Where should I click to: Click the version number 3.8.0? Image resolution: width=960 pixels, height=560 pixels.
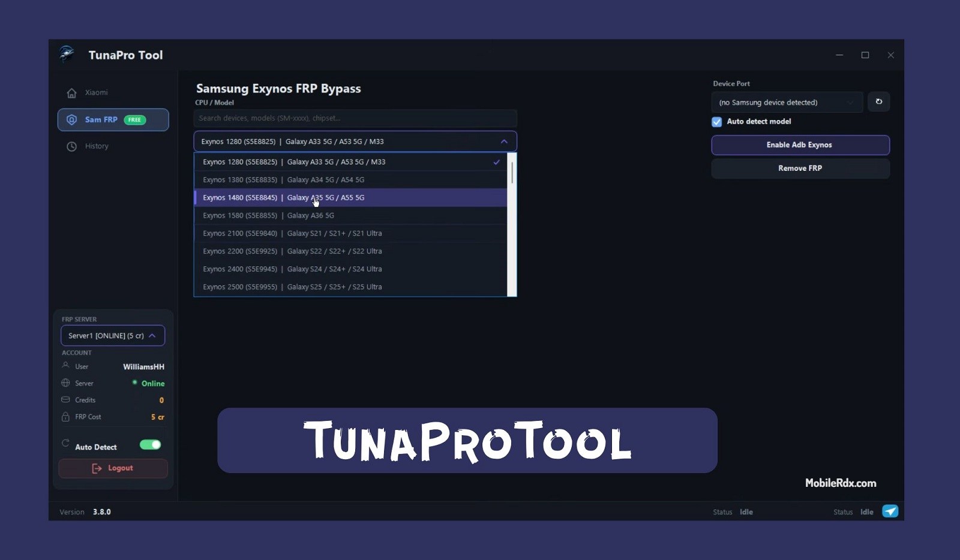102,512
